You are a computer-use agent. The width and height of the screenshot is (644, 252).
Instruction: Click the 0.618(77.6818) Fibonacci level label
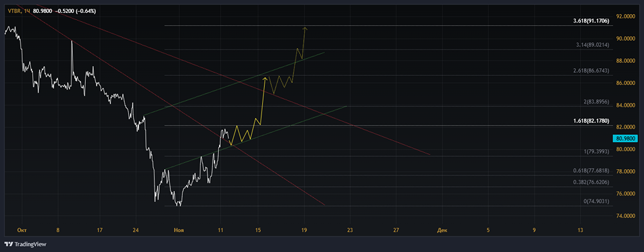coord(591,170)
